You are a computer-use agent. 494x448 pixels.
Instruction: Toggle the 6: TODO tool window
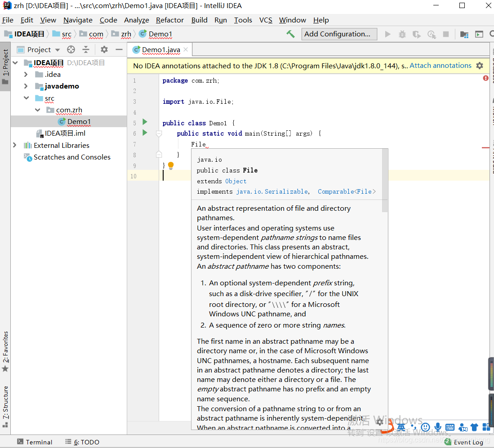coord(82,442)
